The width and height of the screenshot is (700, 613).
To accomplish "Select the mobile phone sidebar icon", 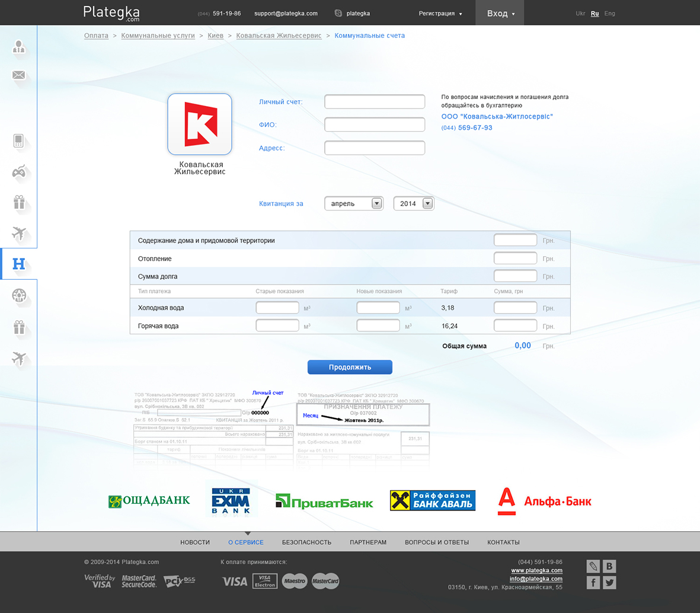I will [x=18, y=141].
